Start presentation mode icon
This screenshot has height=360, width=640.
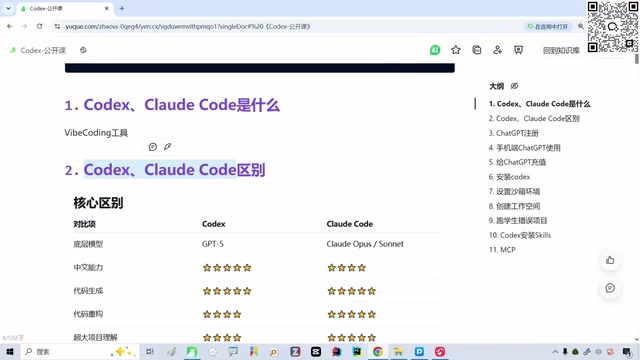(x=518, y=50)
